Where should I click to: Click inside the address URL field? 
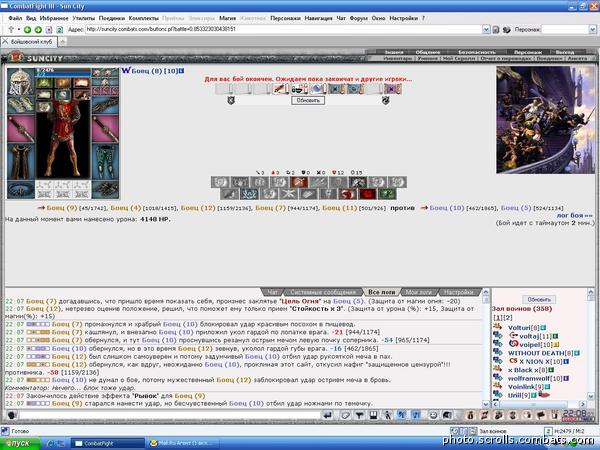pos(283,29)
